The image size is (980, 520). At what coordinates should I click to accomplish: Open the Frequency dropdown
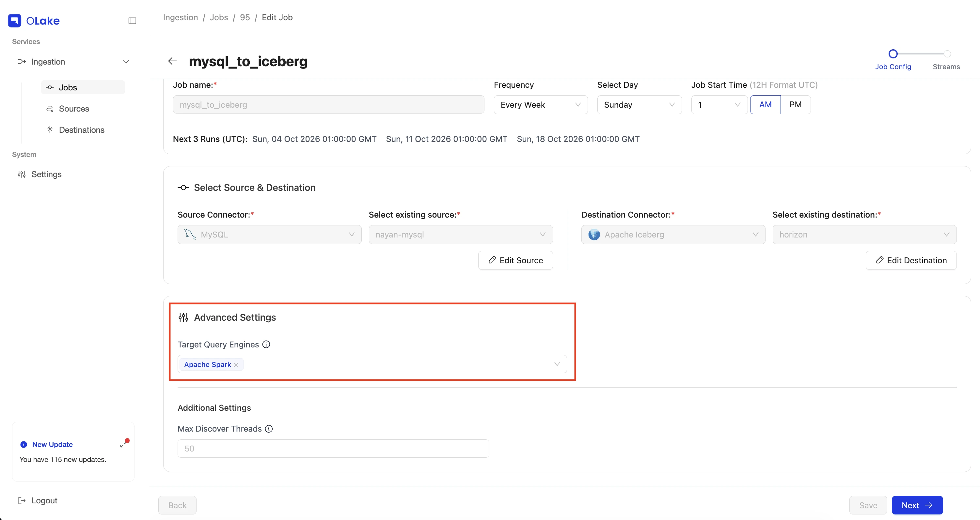[x=541, y=104]
